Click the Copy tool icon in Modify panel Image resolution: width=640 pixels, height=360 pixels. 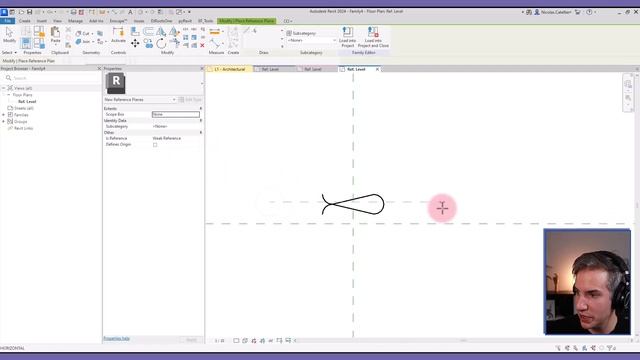pyautogui.click(x=148, y=43)
